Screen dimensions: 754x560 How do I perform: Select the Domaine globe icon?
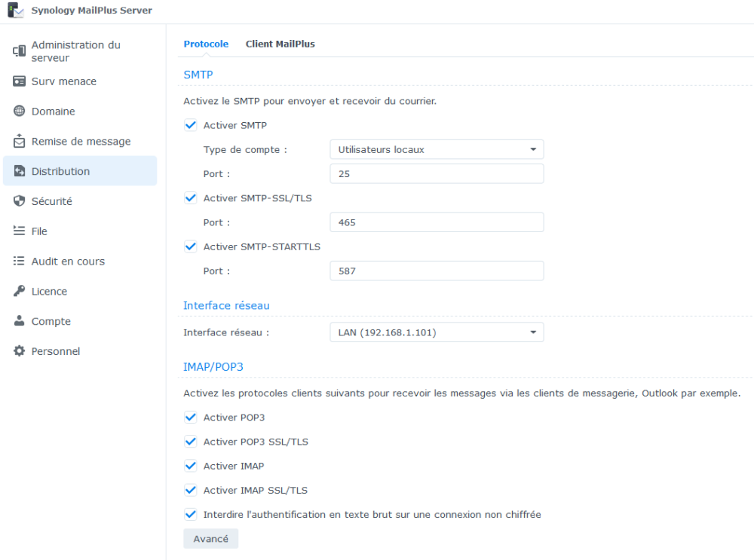click(x=20, y=112)
